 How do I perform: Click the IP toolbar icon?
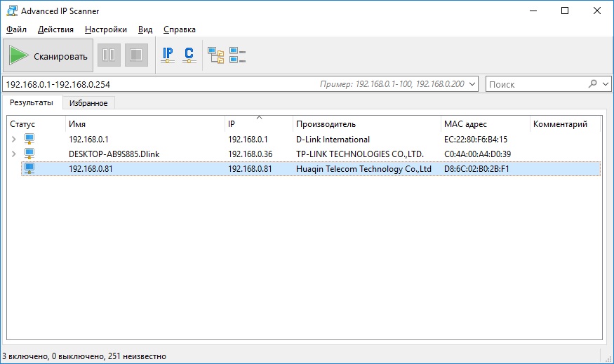point(168,55)
